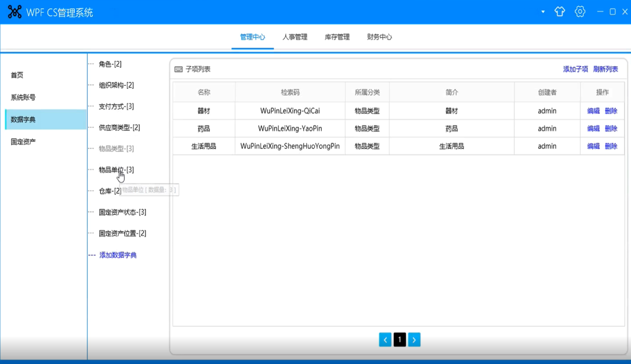
Task: Go to next page with right arrow
Action: (414, 340)
